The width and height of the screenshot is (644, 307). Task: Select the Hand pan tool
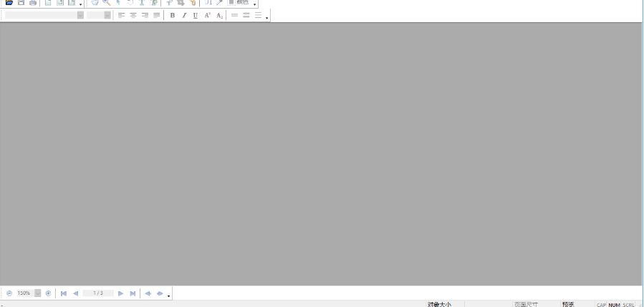(x=95, y=2)
